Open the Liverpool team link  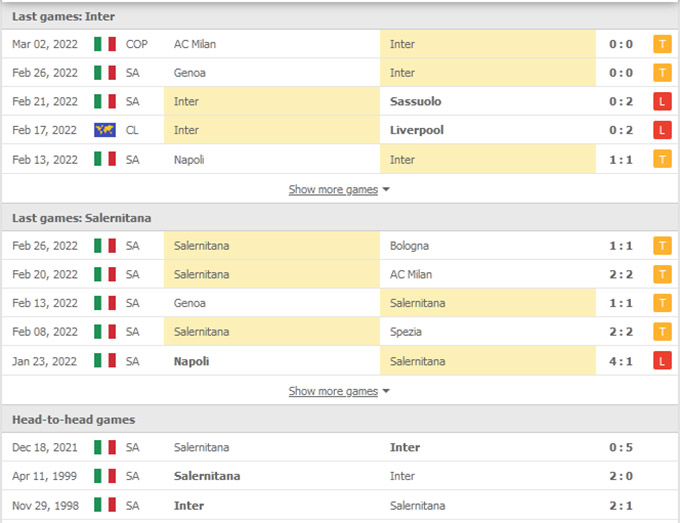pos(416,130)
